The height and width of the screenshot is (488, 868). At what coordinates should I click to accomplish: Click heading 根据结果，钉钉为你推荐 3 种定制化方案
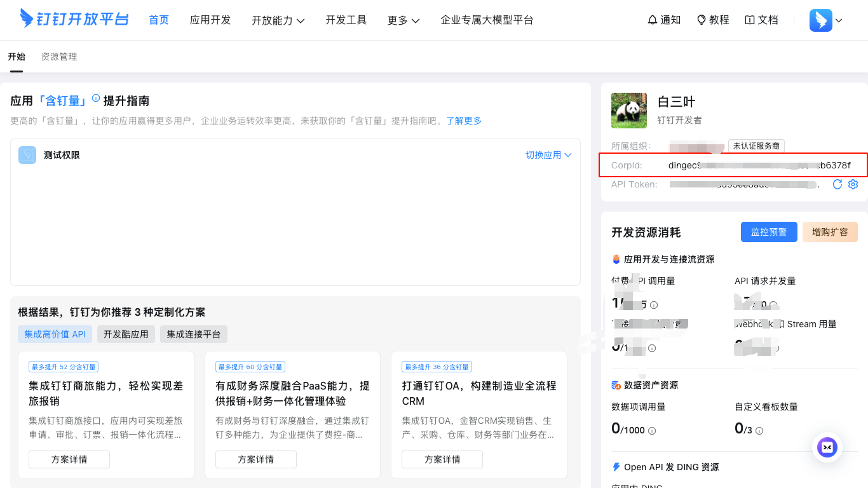click(112, 313)
